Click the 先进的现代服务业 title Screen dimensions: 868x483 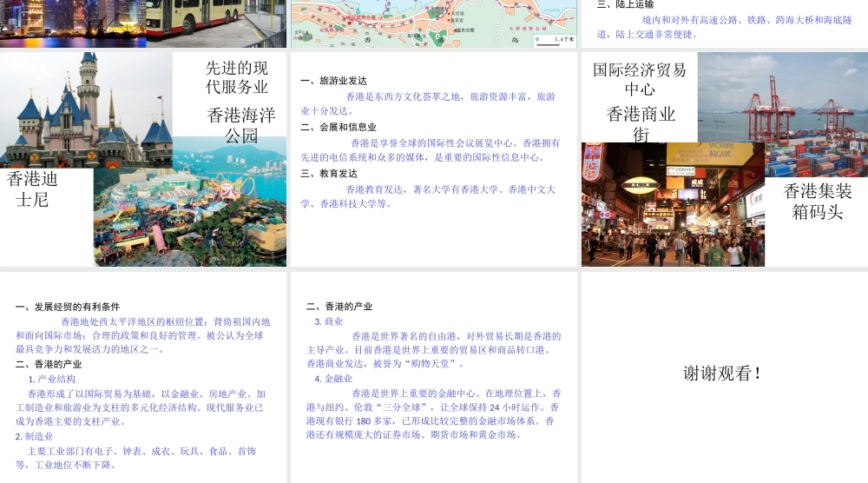tap(237, 77)
